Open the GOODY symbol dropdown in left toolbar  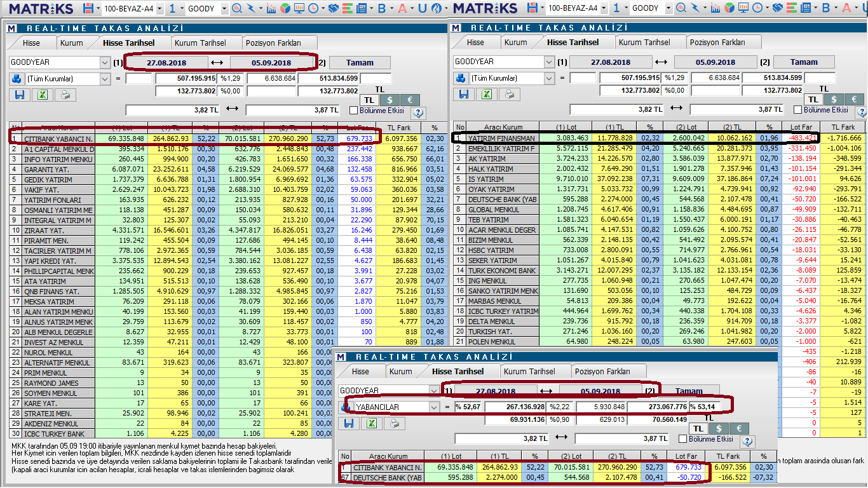224,8
